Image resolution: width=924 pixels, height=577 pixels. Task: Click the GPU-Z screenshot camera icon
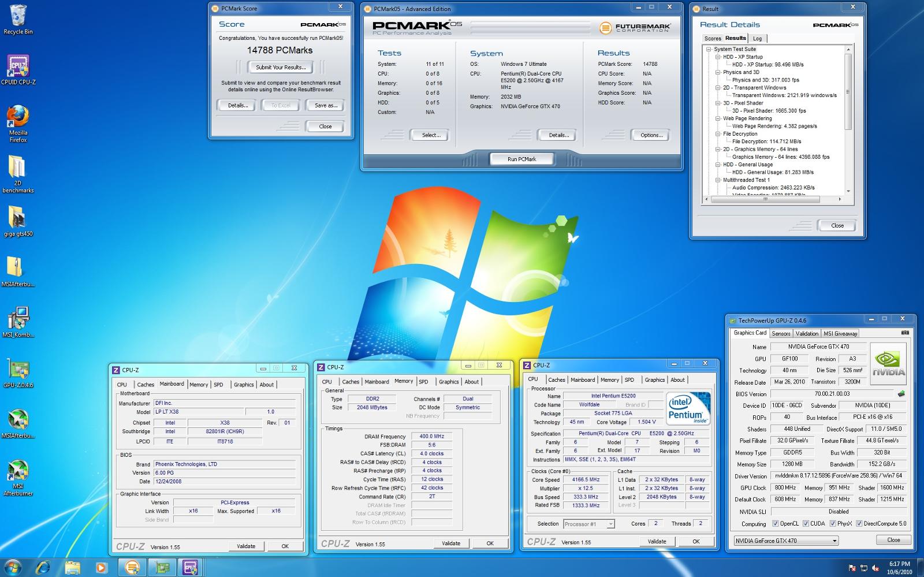(905, 333)
